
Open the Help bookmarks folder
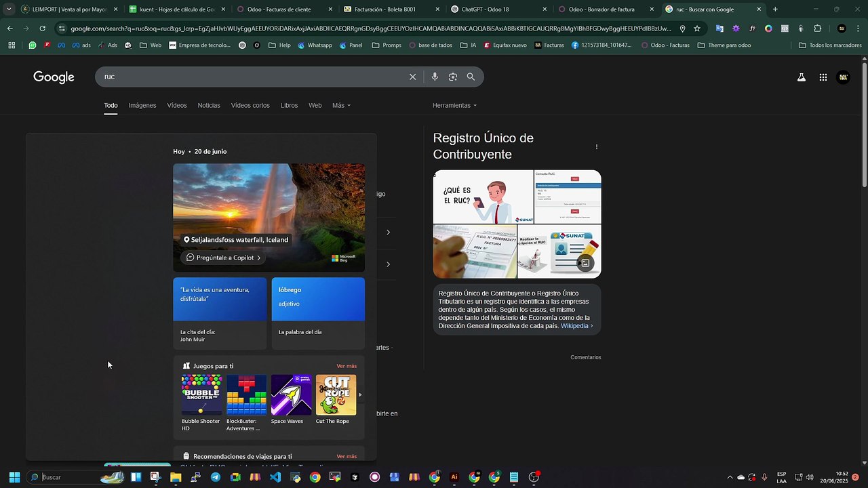point(279,45)
